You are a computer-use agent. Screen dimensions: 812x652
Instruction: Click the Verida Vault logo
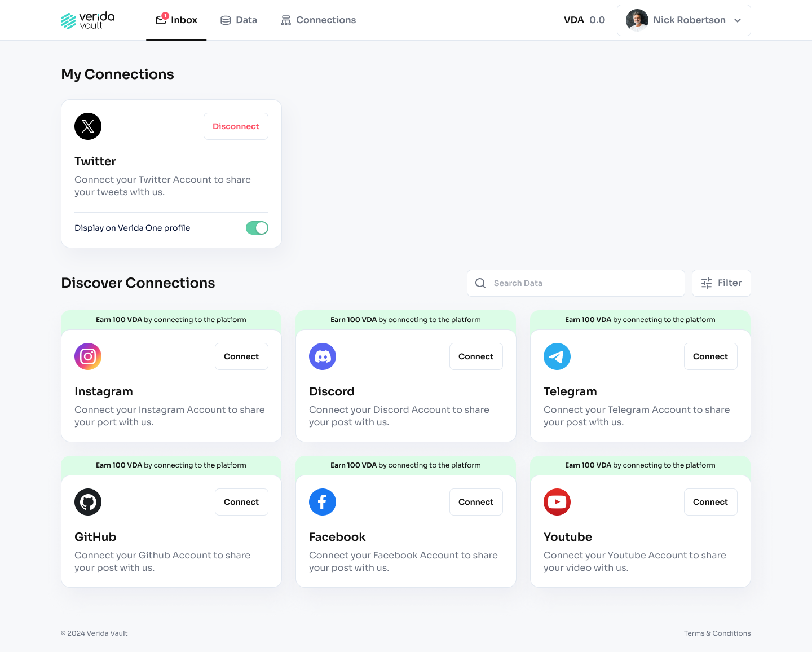pos(87,20)
